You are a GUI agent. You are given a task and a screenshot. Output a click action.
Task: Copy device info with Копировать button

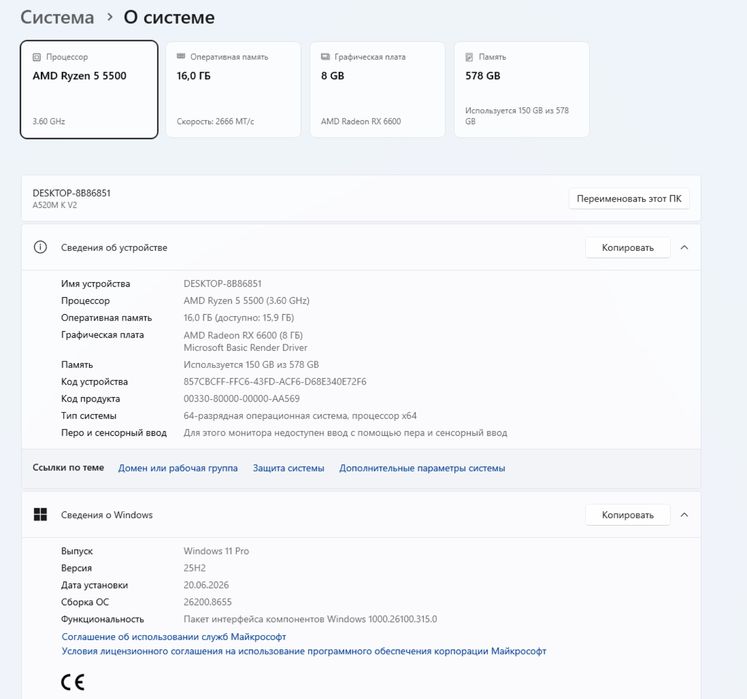click(x=627, y=248)
